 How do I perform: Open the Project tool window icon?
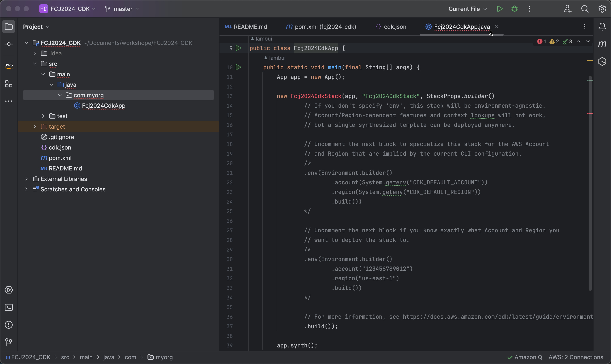pyautogui.click(x=9, y=27)
